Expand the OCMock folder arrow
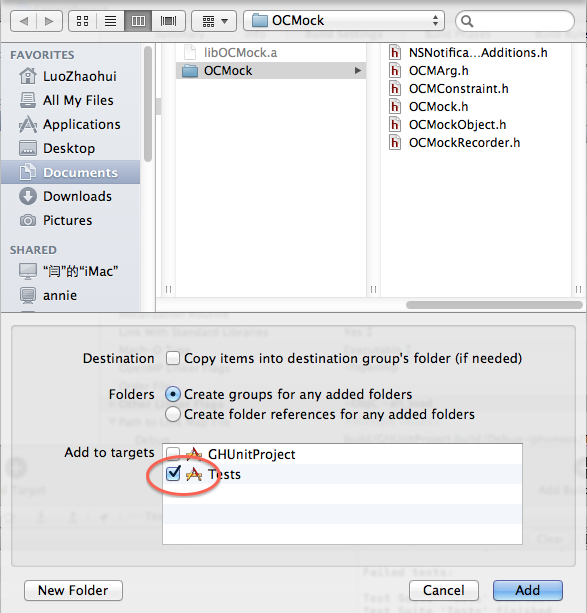Screen dimensions: 587x613 357,71
